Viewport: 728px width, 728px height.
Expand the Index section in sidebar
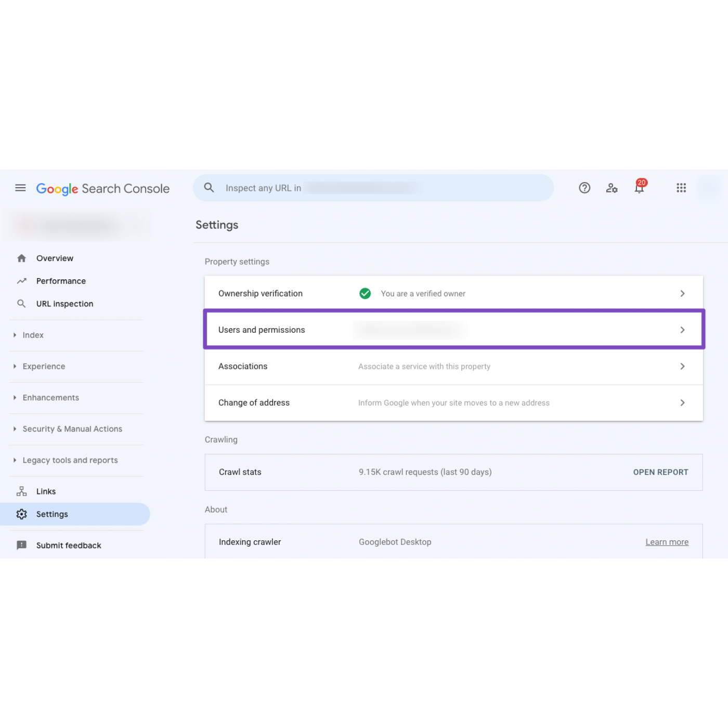(x=32, y=335)
